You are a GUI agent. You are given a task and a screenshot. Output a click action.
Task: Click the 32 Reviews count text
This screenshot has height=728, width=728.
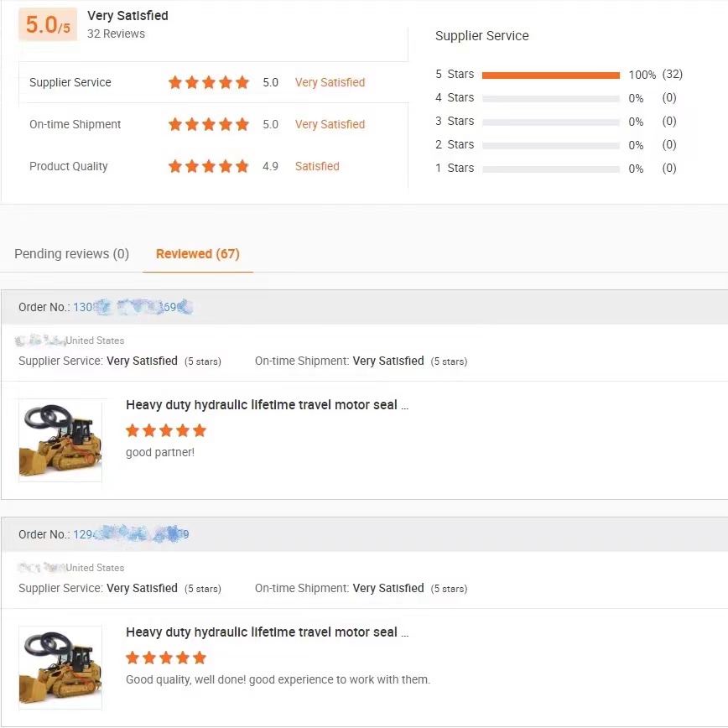coord(116,34)
